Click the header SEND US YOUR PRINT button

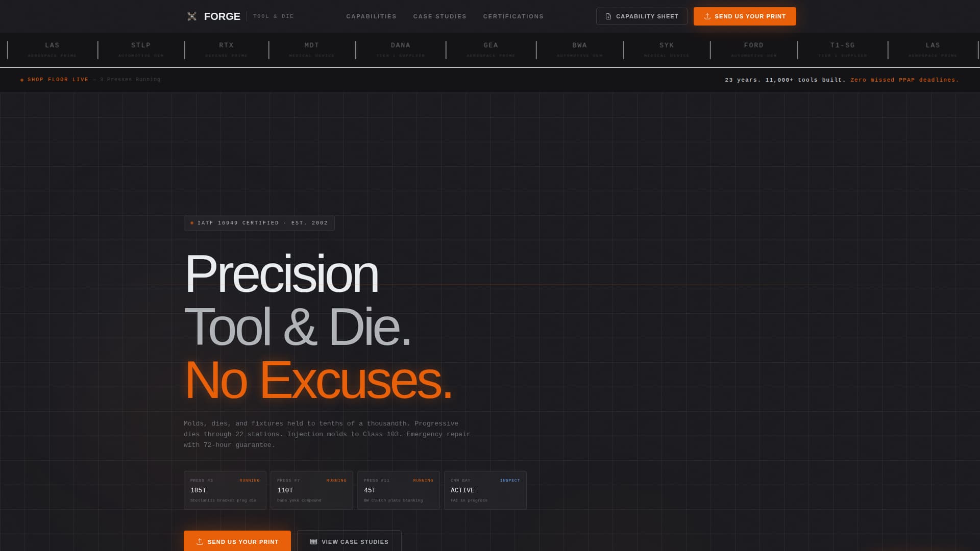coord(745,16)
